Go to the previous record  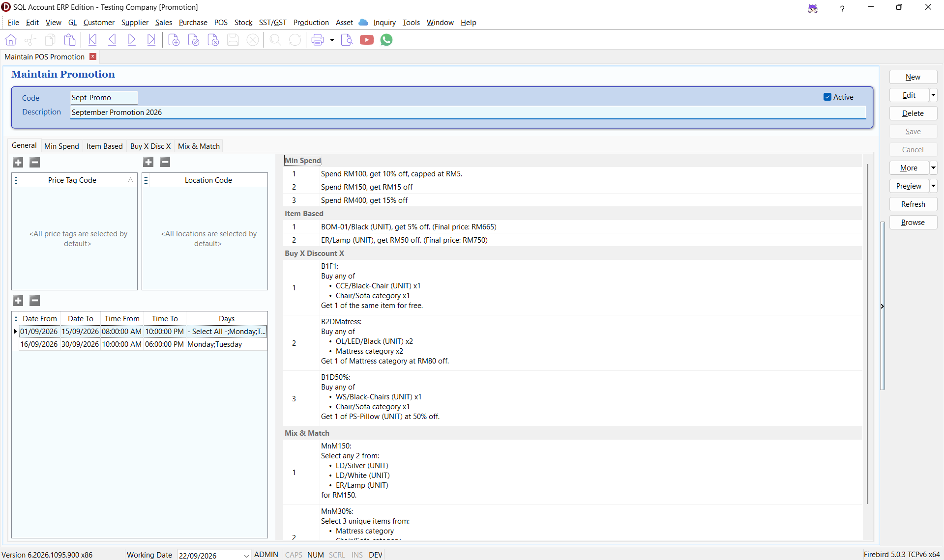(112, 40)
